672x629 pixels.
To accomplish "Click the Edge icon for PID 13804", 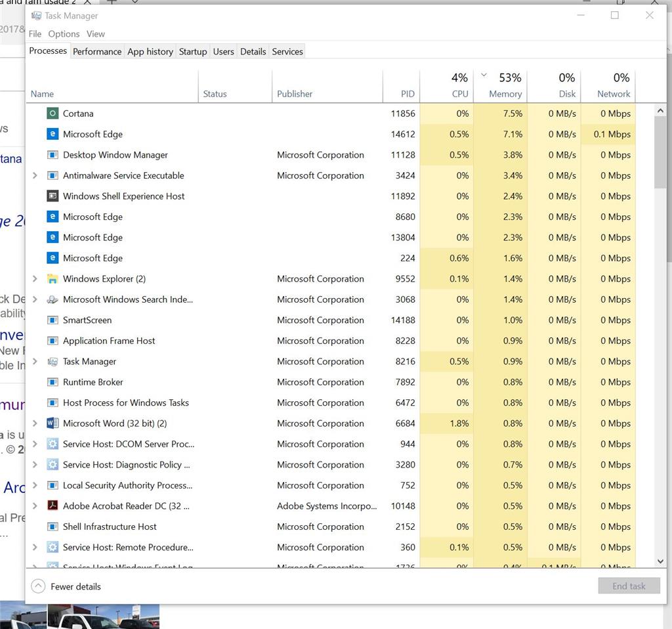I will click(52, 237).
